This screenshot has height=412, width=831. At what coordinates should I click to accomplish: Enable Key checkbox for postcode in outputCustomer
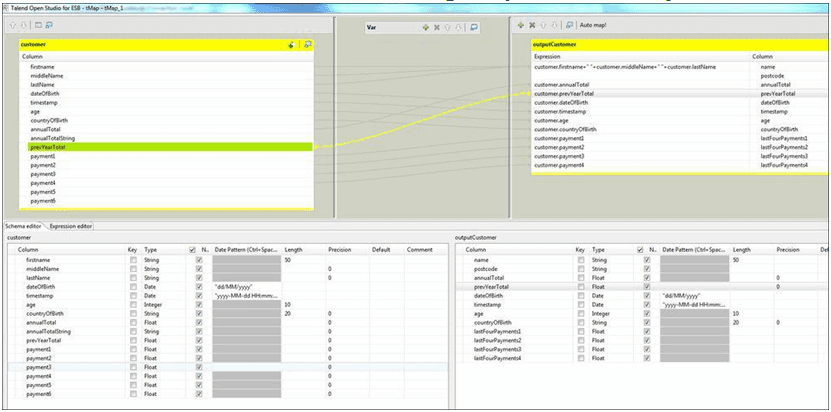click(x=581, y=268)
